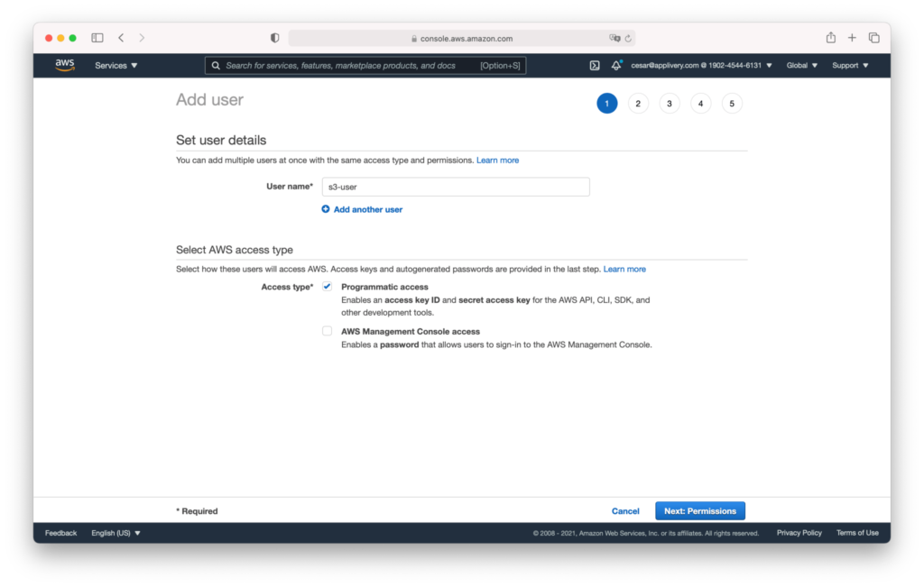Toggle the Privacy Report shield in the address bar
Screen dimensions: 924x587
click(274, 37)
